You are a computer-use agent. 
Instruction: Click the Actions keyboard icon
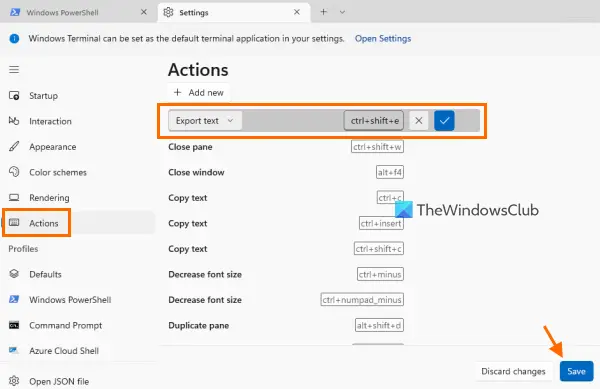(x=14, y=222)
